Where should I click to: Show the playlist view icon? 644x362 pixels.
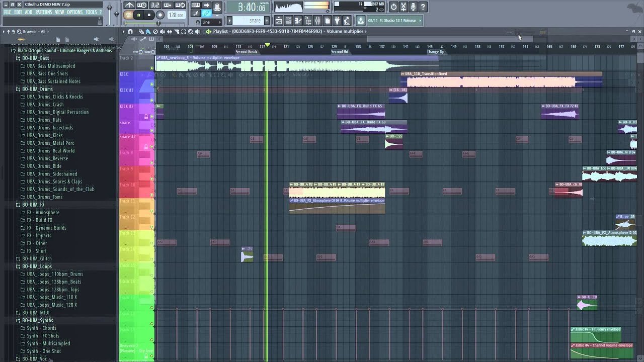tap(279, 21)
